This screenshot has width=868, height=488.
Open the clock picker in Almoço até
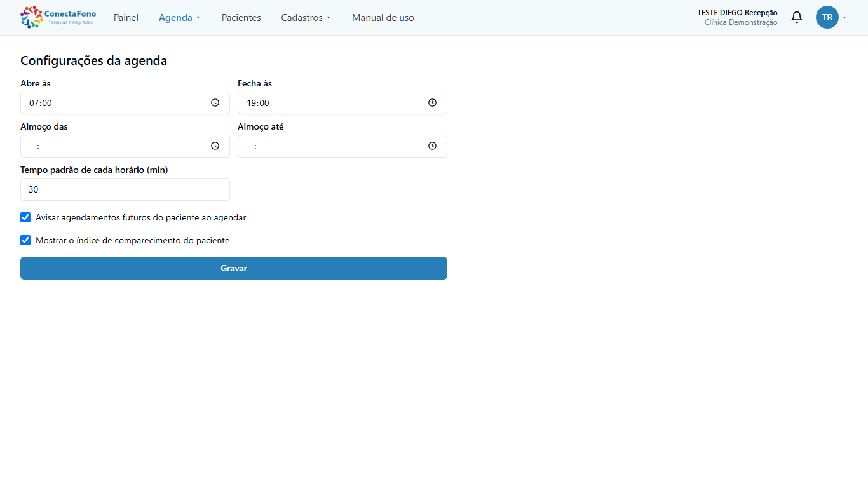tap(432, 146)
